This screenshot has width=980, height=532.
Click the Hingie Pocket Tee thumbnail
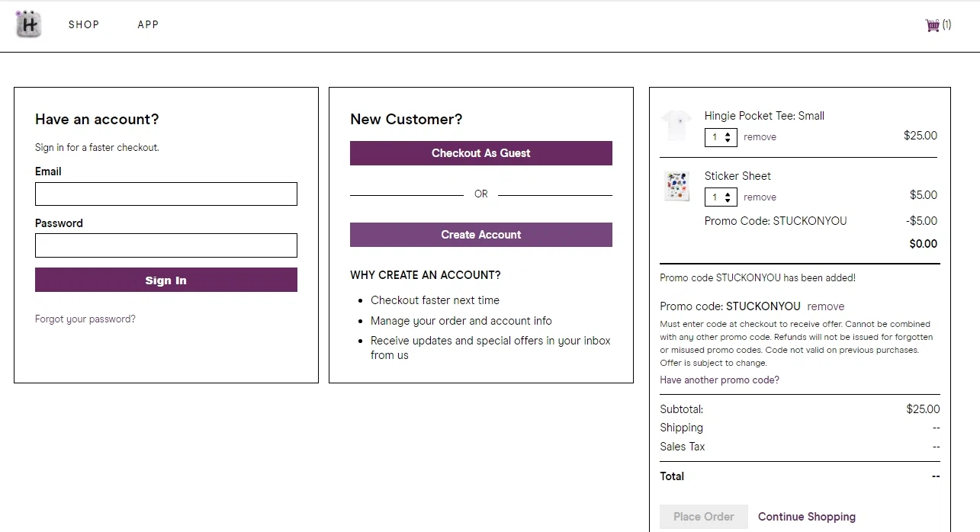click(676, 126)
